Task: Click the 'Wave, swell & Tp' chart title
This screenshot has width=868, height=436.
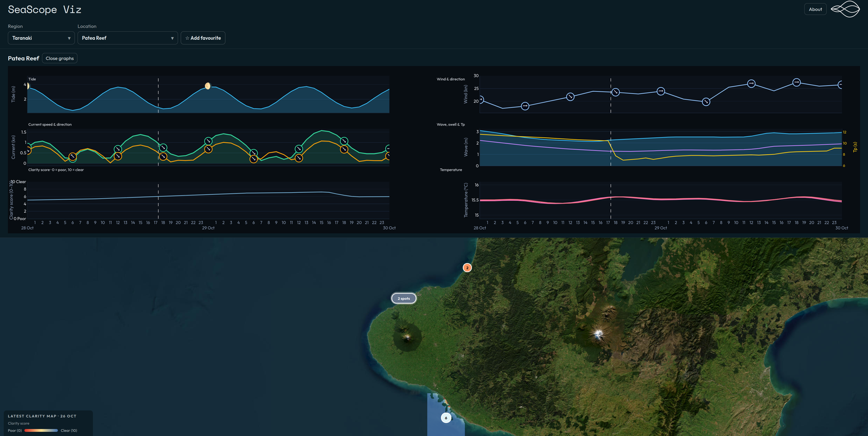Action: click(451, 124)
